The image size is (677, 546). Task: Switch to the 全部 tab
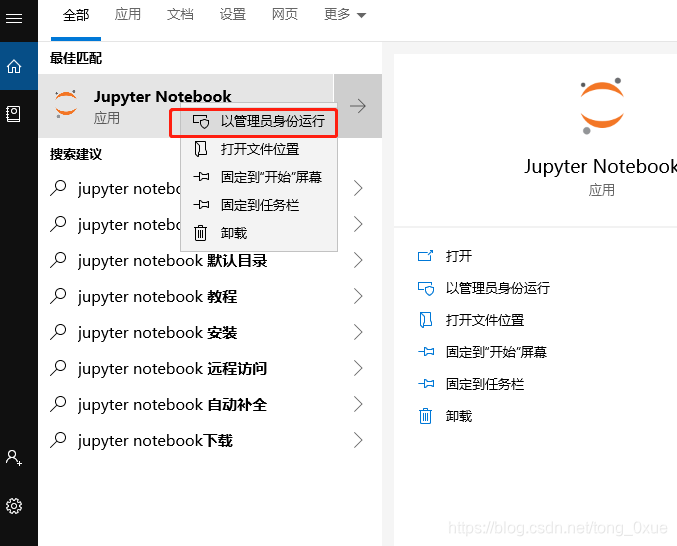(76, 15)
